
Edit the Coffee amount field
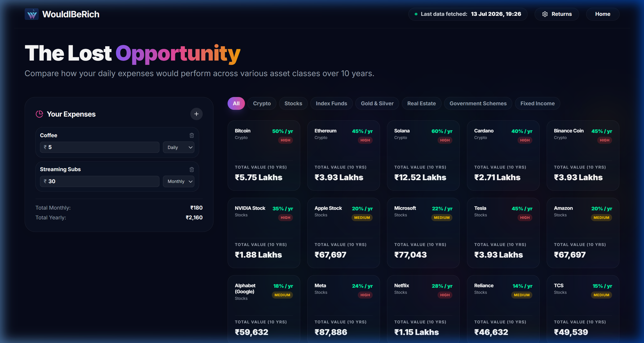tap(100, 147)
